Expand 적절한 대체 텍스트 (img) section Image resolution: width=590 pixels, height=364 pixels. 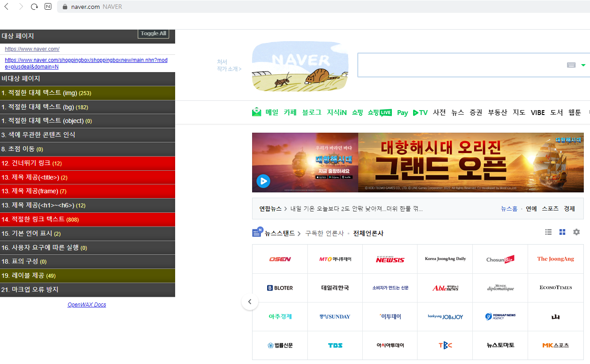pos(88,93)
